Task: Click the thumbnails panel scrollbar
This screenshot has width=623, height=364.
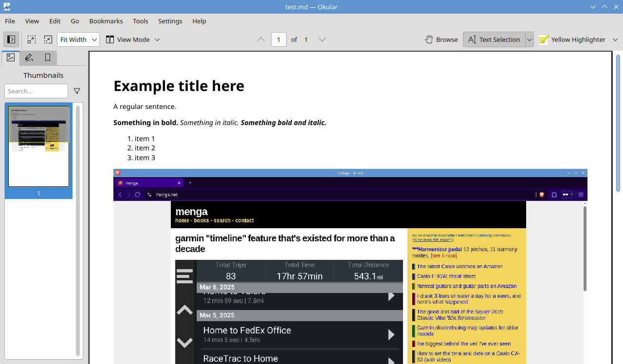Action: tap(78, 230)
